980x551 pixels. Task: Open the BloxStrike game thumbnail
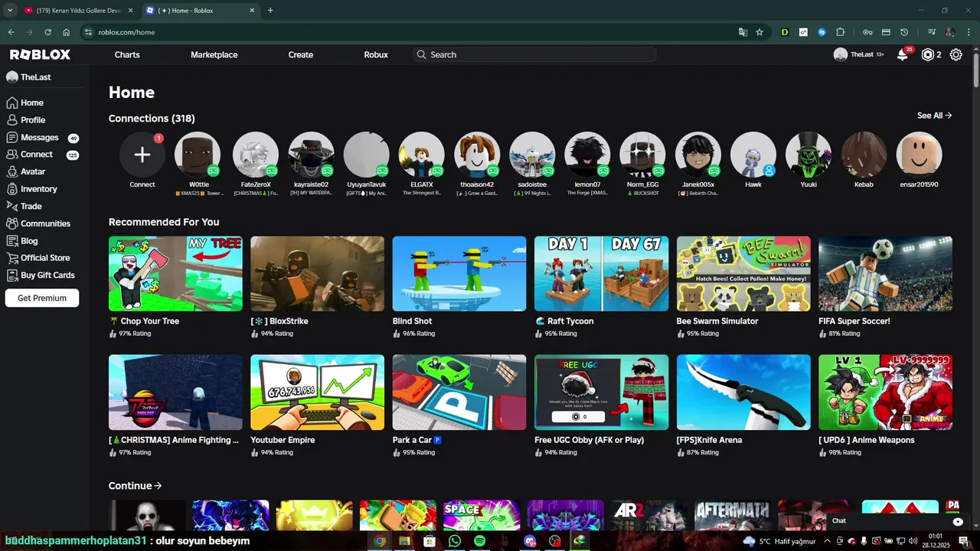[317, 274]
